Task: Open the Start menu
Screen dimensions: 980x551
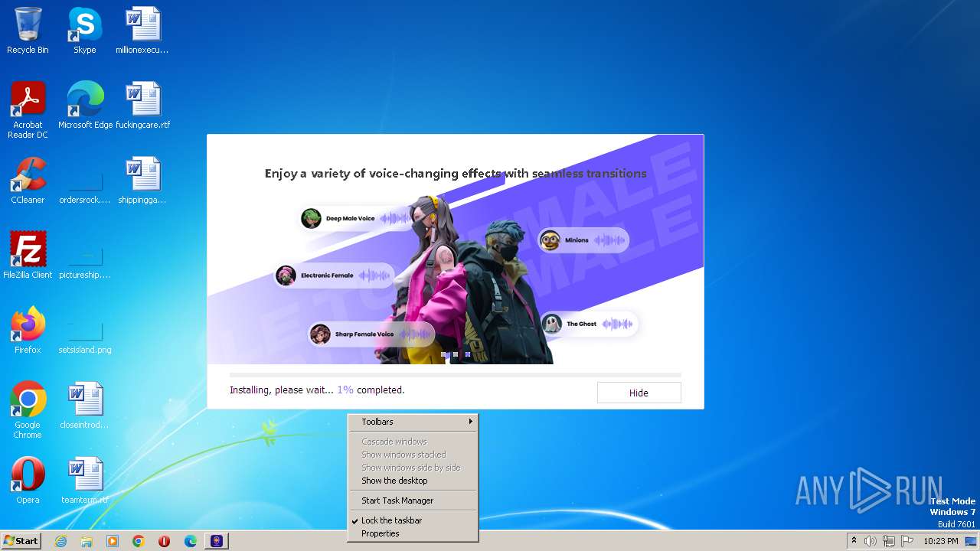Action: [21, 541]
